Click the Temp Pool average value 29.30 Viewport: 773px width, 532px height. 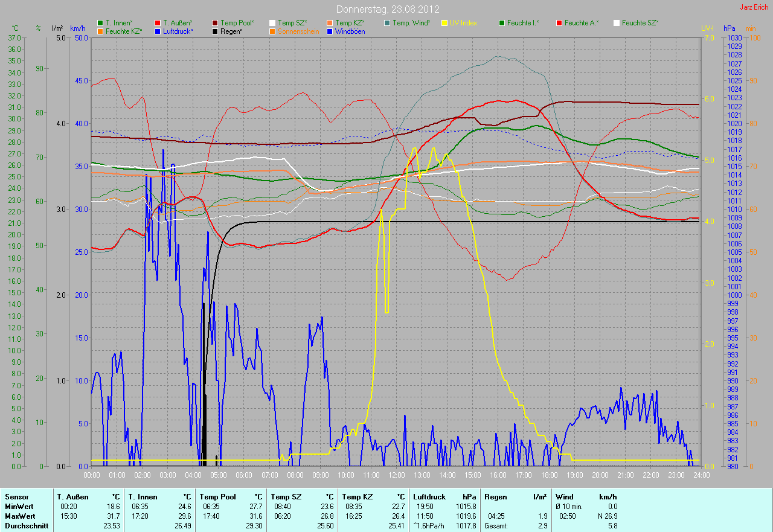(x=254, y=525)
